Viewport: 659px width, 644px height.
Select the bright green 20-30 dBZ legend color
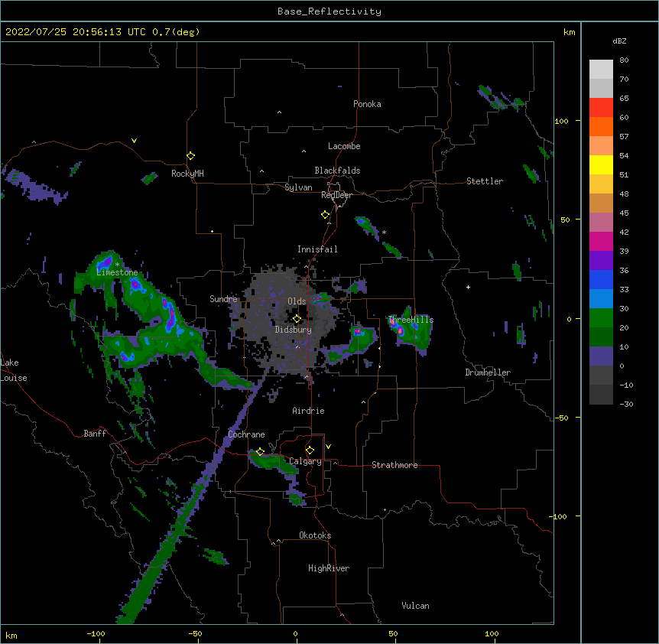point(601,318)
